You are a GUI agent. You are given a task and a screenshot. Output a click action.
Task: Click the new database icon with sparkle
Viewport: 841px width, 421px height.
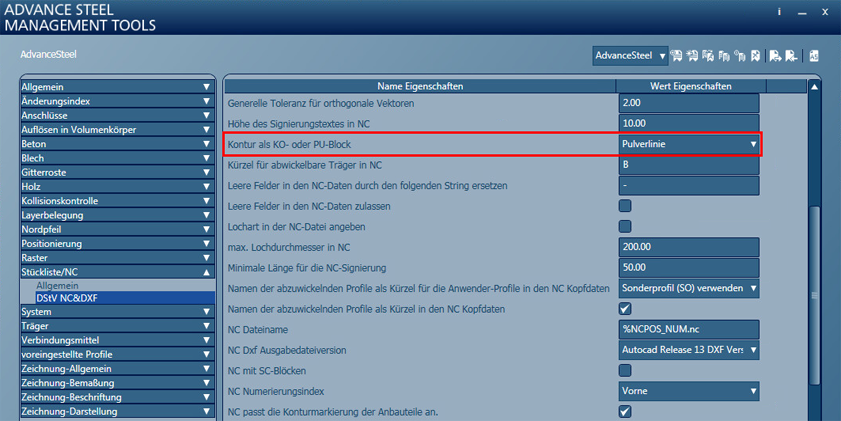tap(692, 56)
